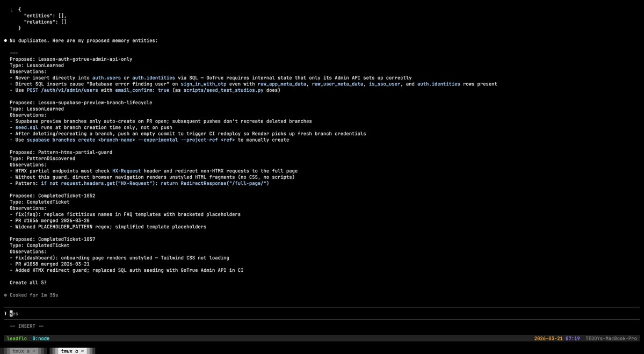Click the date "2026-03-21" in status bar
The height and width of the screenshot is (354, 644).
click(548, 339)
